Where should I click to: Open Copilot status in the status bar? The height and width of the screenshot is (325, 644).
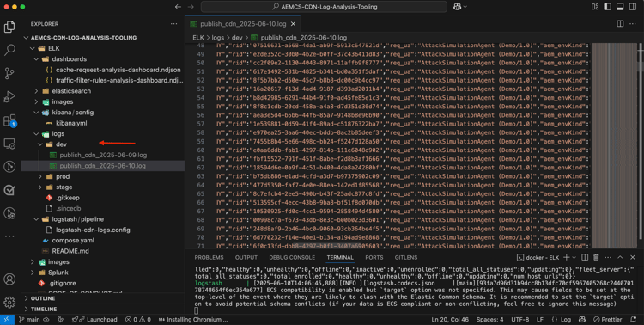(x=581, y=320)
